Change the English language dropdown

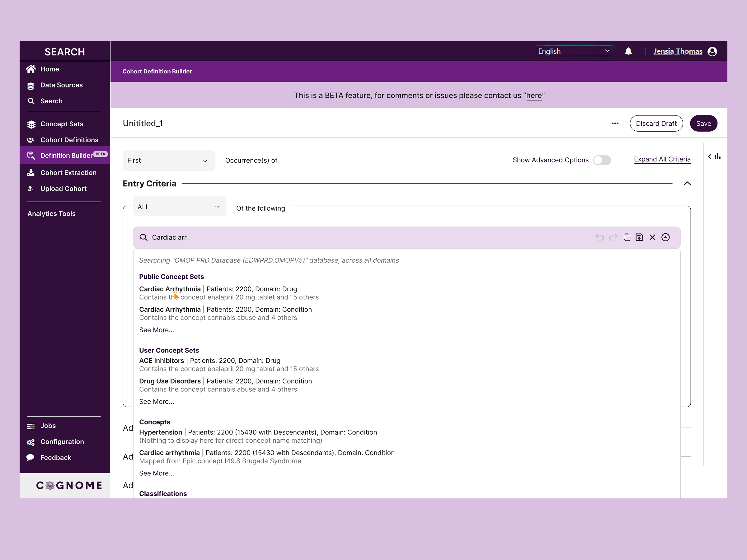point(573,51)
